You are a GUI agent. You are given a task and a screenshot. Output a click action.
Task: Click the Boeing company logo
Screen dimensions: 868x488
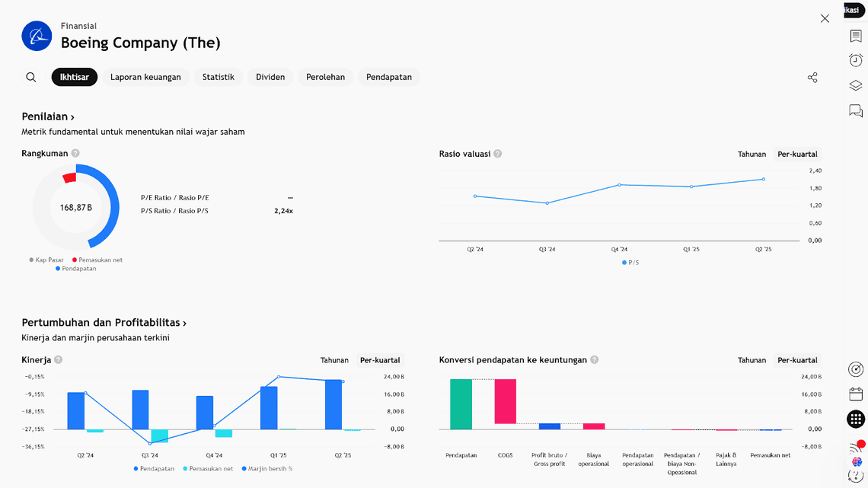tap(37, 36)
